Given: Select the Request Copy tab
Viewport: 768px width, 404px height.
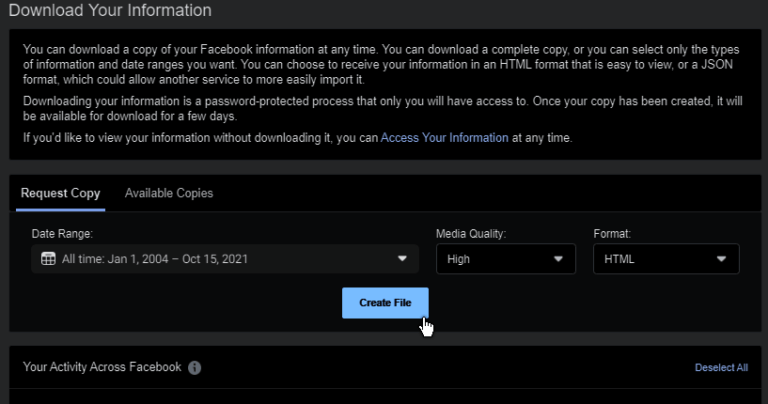Looking at the screenshot, I should [60, 193].
